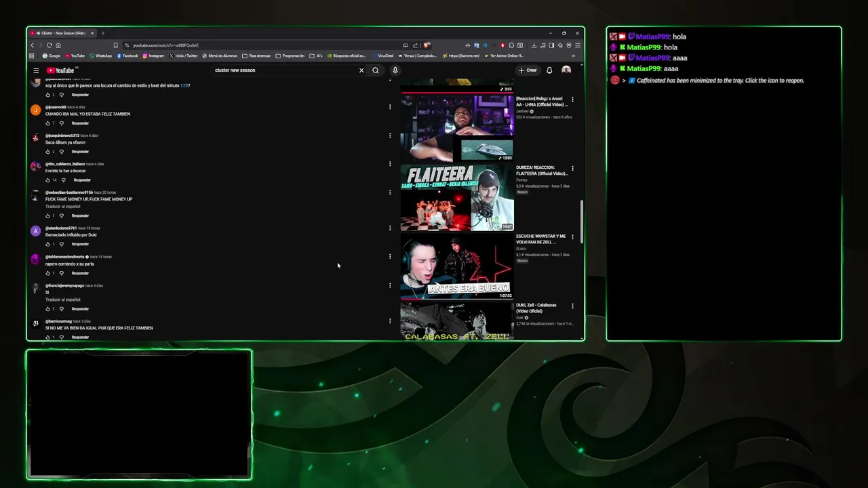Dislike the @juaannokk comment
The image size is (868, 488).
[62, 123]
